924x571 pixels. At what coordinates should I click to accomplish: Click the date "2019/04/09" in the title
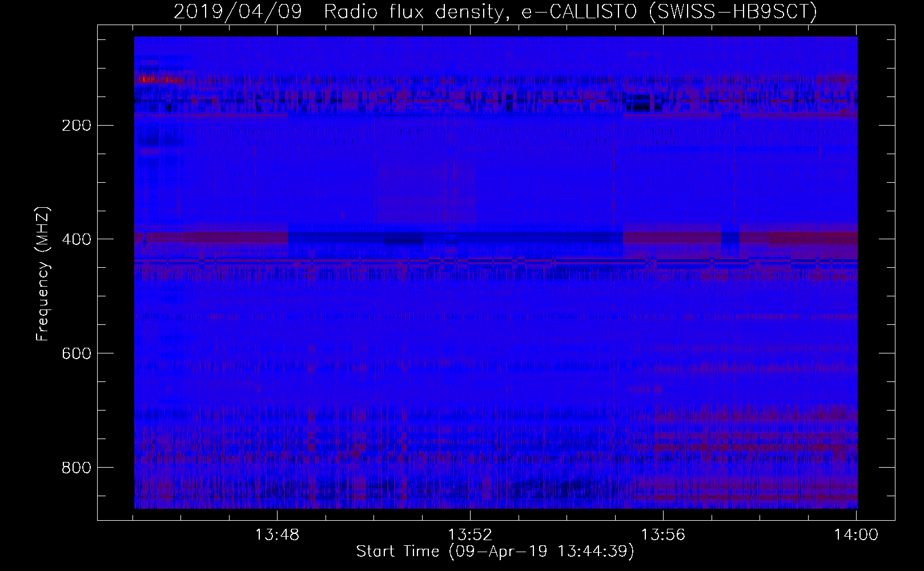click(x=238, y=11)
